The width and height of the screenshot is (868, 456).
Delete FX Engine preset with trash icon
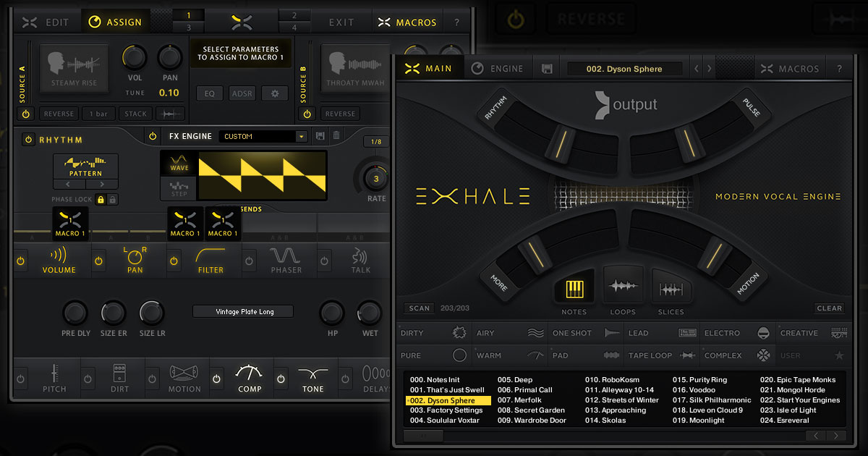[336, 136]
